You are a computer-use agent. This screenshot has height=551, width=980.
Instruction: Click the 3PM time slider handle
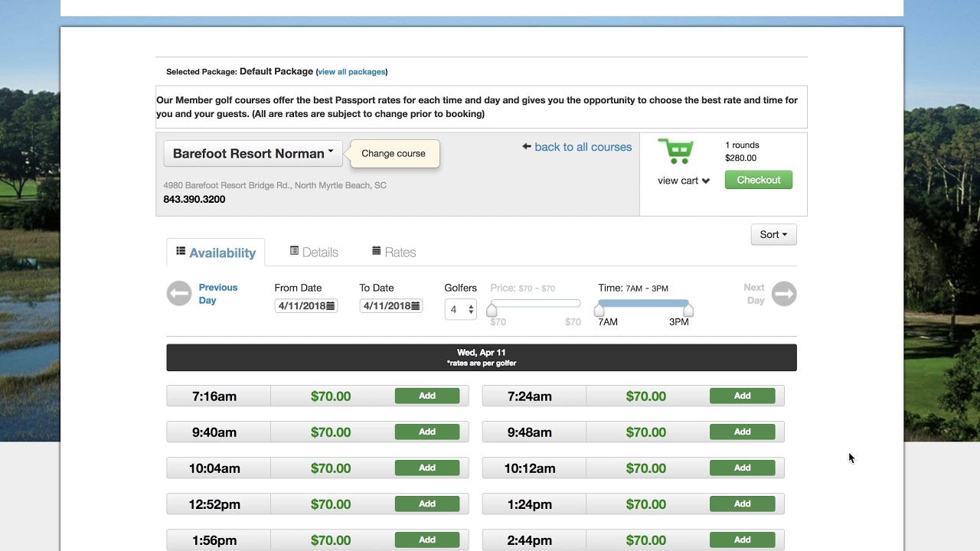[x=688, y=309]
